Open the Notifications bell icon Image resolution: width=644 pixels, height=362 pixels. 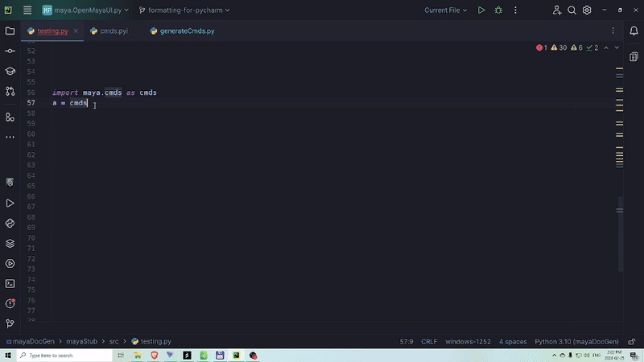pyautogui.click(x=634, y=31)
